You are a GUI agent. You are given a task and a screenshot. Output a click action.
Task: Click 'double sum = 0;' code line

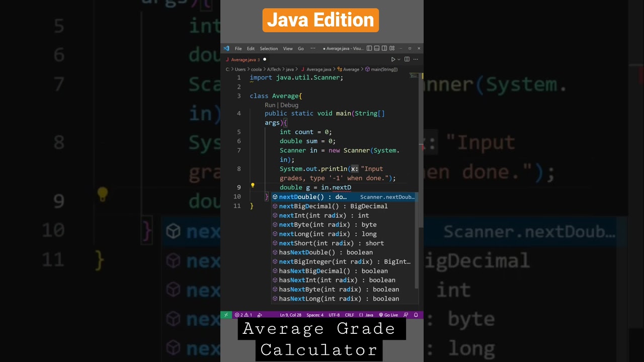point(307,141)
